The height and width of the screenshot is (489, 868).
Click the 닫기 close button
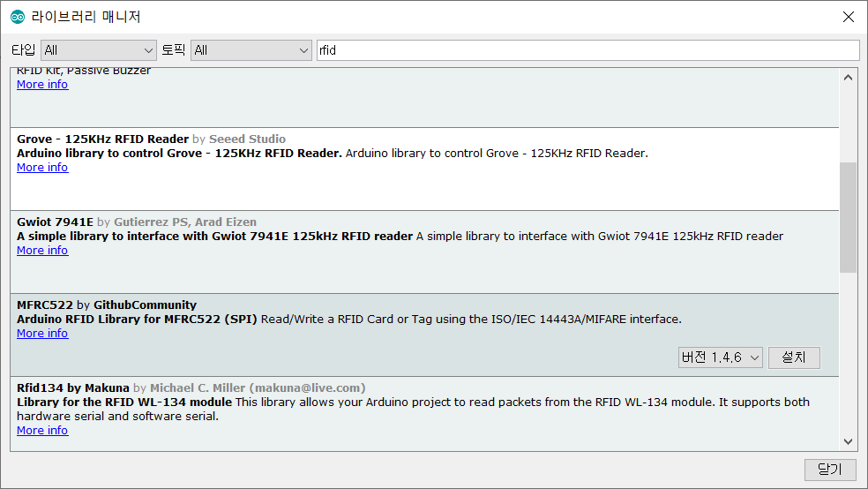830,470
